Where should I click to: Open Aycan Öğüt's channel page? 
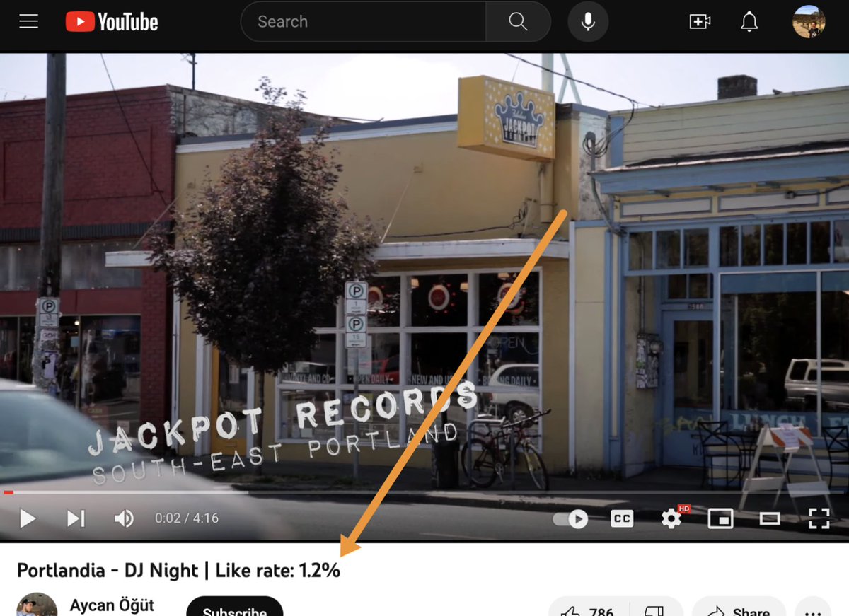click(x=112, y=605)
